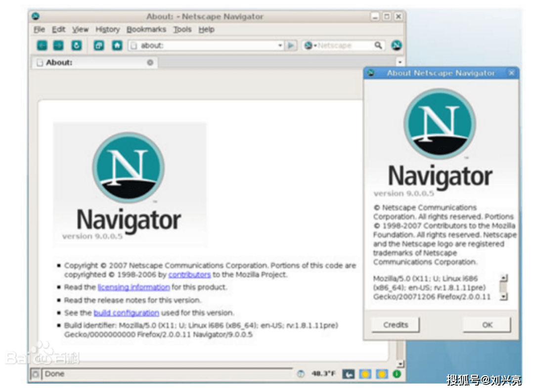
Task: Click the status bar page icon beside Done
Action: tap(36, 374)
